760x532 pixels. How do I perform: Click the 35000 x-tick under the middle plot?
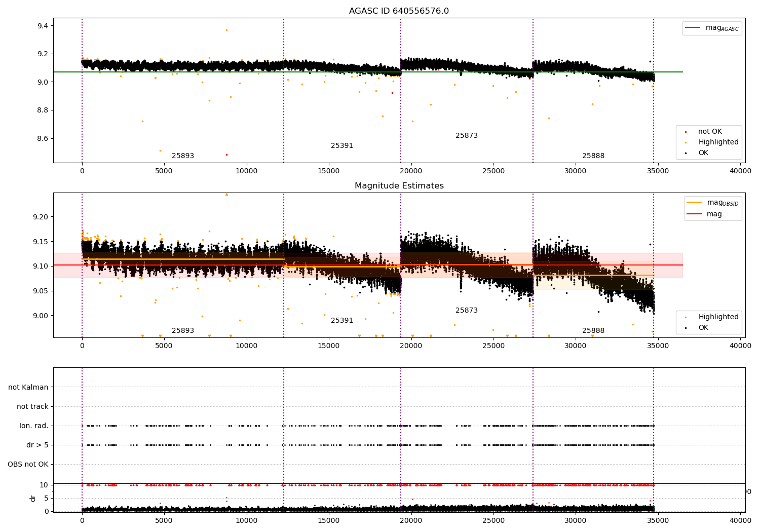(658, 346)
